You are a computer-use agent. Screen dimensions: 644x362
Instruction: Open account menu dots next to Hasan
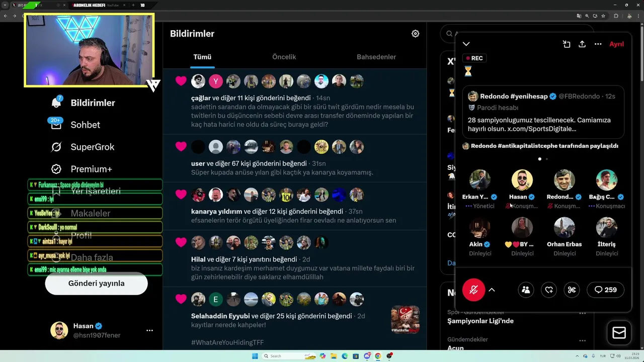(x=149, y=330)
